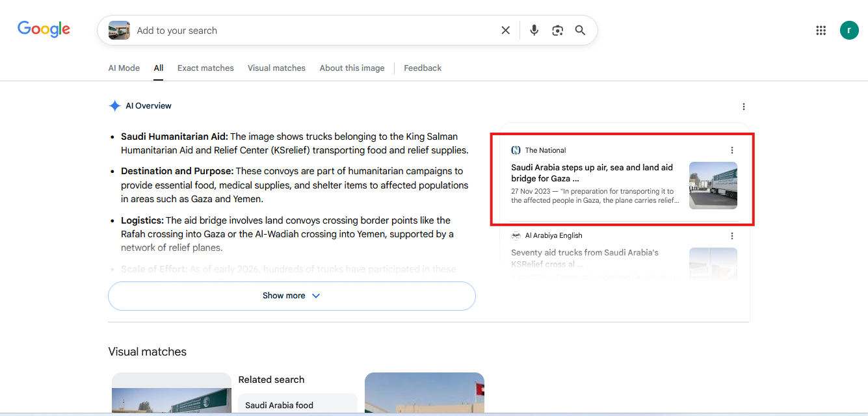This screenshot has width=868, height=416.
Task: Select the 'Saudi Humanitarian Aid:' bullet text
Action: pyautogui.click(x=174, y=136)
